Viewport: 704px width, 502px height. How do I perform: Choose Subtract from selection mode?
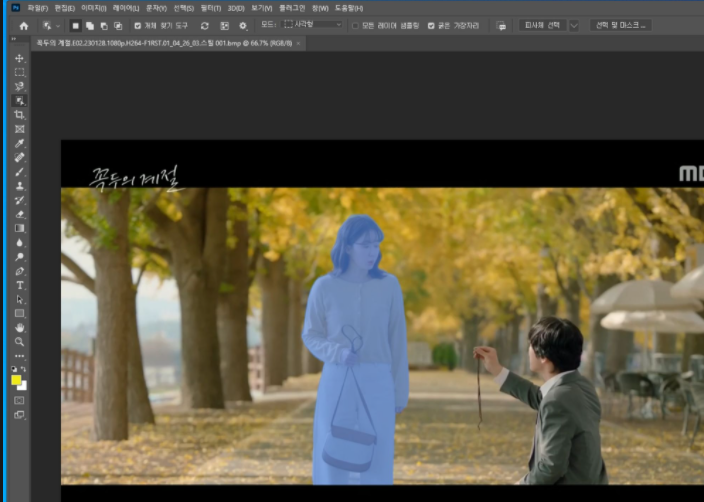coord(104,26)
